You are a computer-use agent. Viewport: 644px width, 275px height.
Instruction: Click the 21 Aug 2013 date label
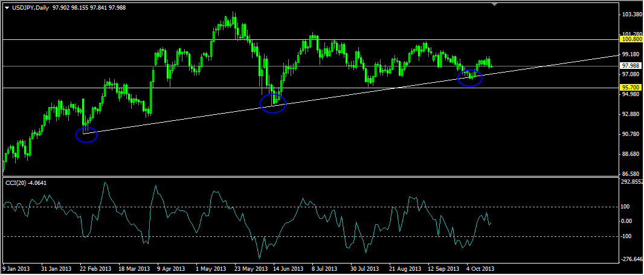click(404, 268)
